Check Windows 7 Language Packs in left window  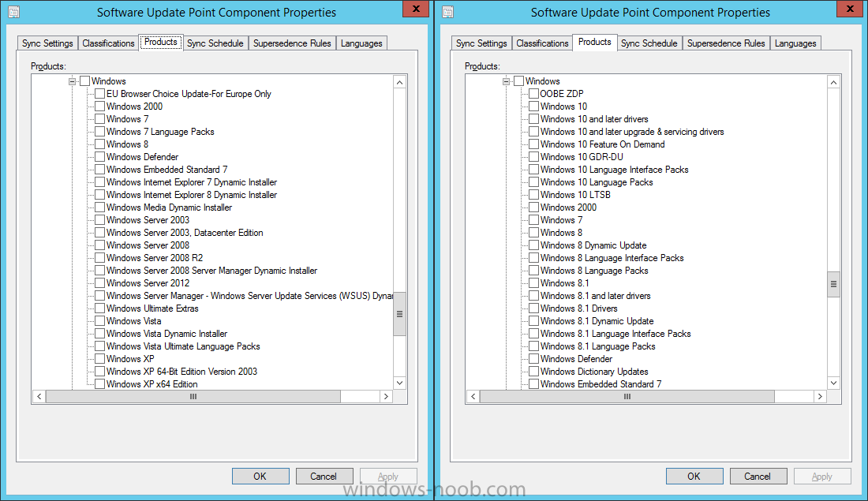(x=99, y=132)
